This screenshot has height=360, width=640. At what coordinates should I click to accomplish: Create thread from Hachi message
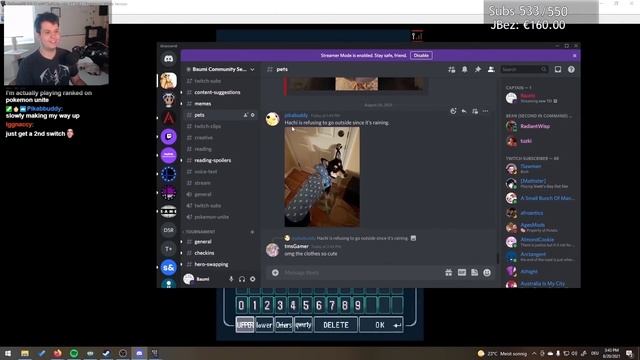point(475,111)
